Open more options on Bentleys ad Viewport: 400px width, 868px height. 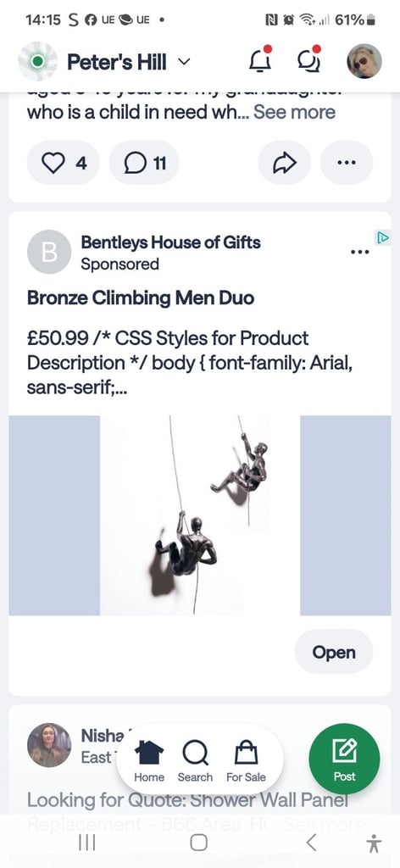[359, 252]
